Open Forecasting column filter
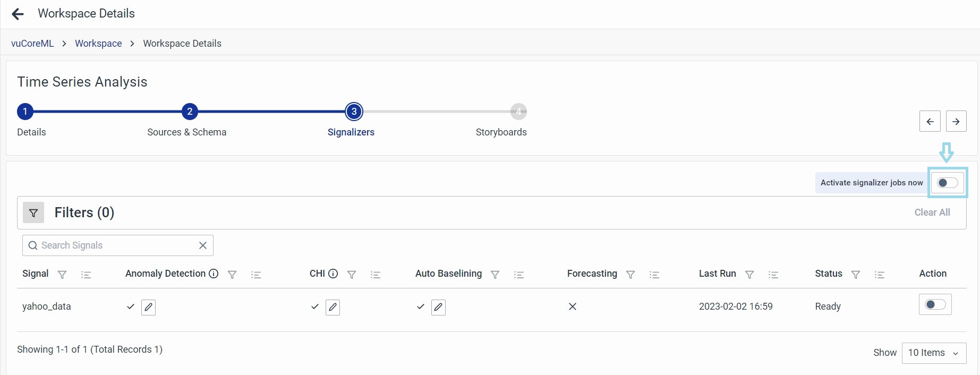Screen dimensions: 980x375 (x=630, y=275)
